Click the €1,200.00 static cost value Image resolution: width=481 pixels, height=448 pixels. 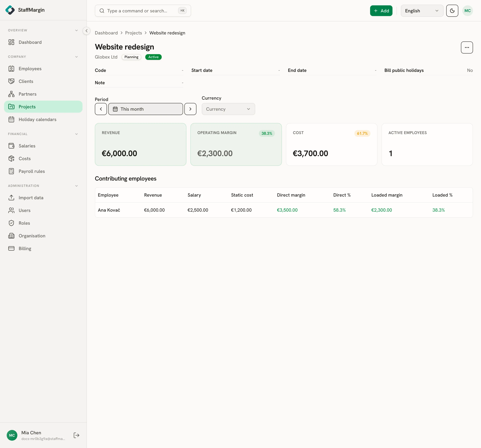click(241, 210)
